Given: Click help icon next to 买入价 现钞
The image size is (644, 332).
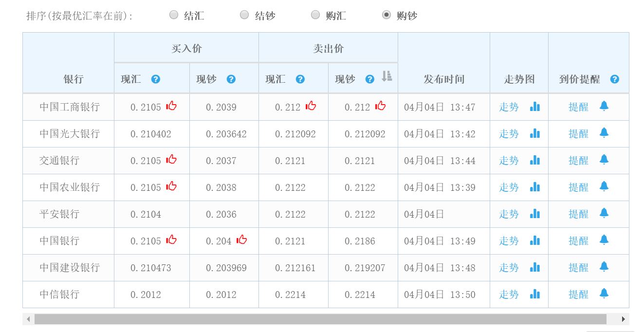Looking at the screenshot, I should (231, 79).
